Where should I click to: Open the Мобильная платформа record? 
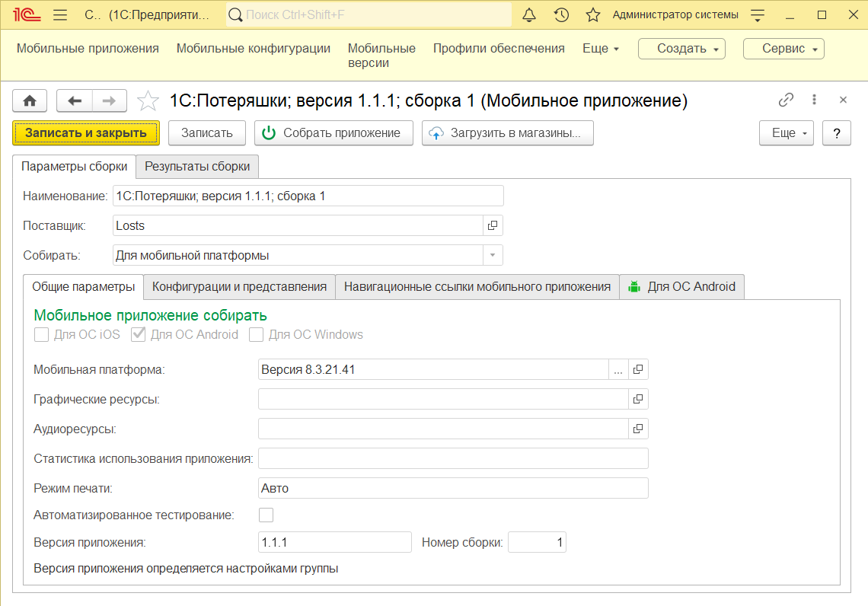(x=638, y=370)
